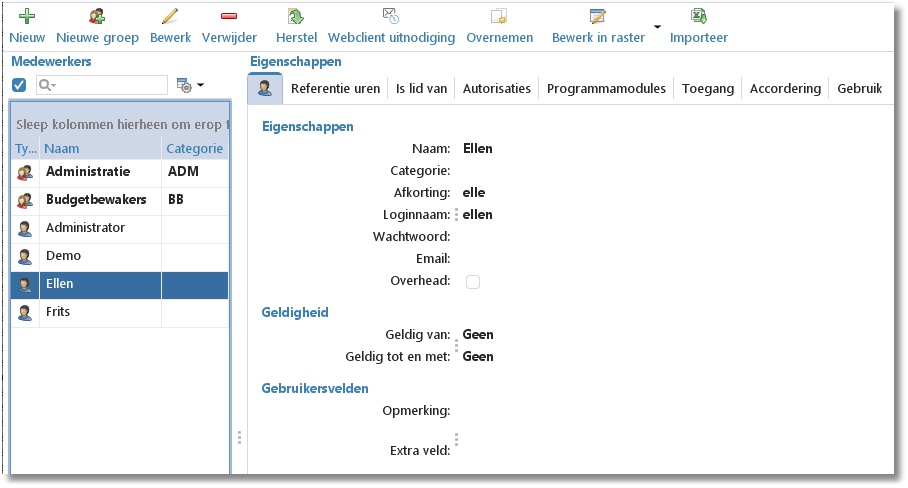908x488 pixels.
Task: Click the Nieuwe groep label
Action: tap(97, 38)
